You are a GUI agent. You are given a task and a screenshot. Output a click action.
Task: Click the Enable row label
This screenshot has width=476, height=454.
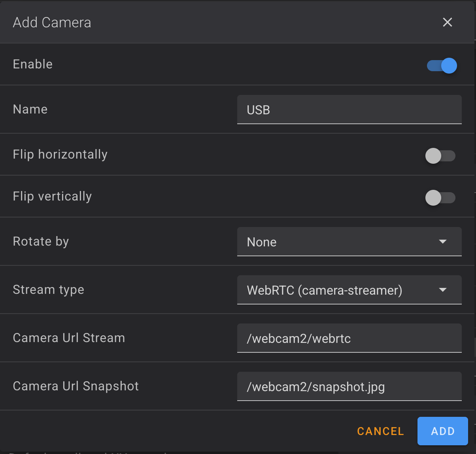(33, 64)
